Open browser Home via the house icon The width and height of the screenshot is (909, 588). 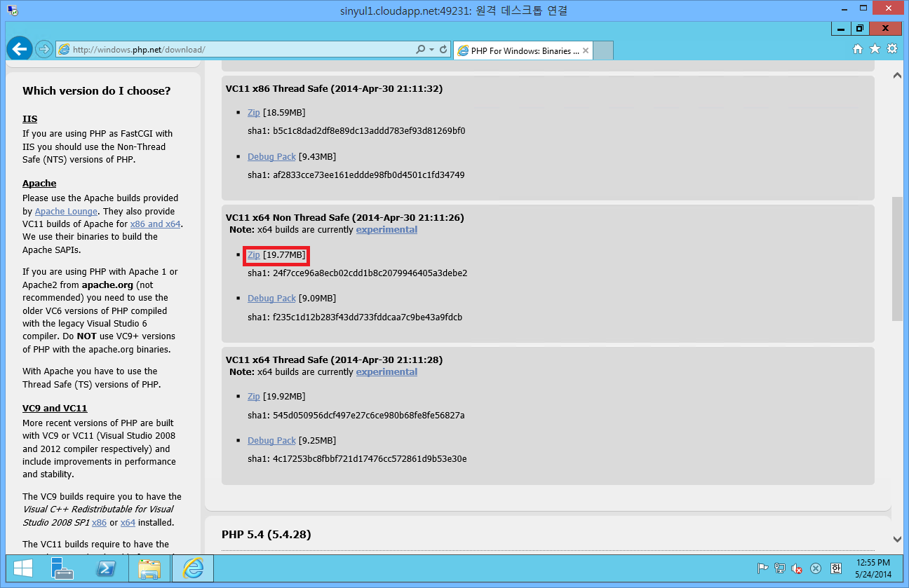[857, 49]
